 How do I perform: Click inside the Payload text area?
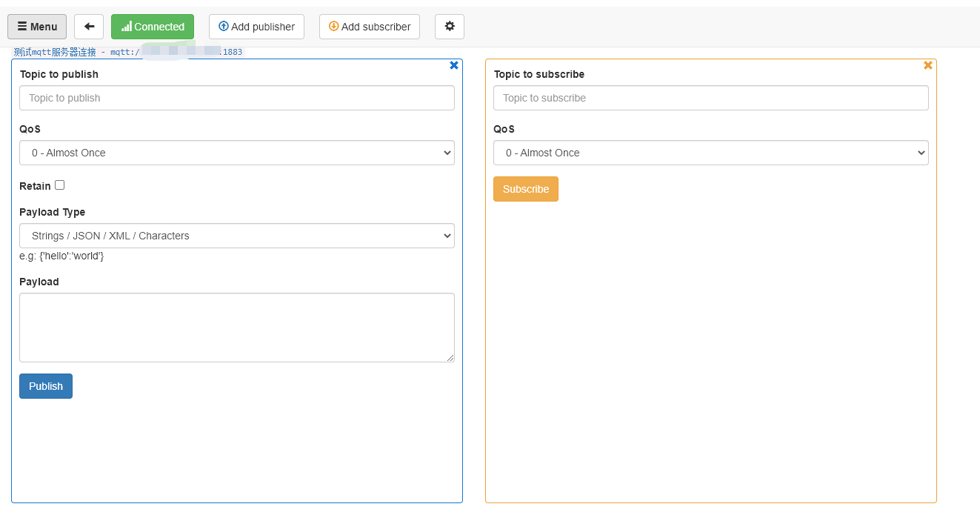pos(237,328)
